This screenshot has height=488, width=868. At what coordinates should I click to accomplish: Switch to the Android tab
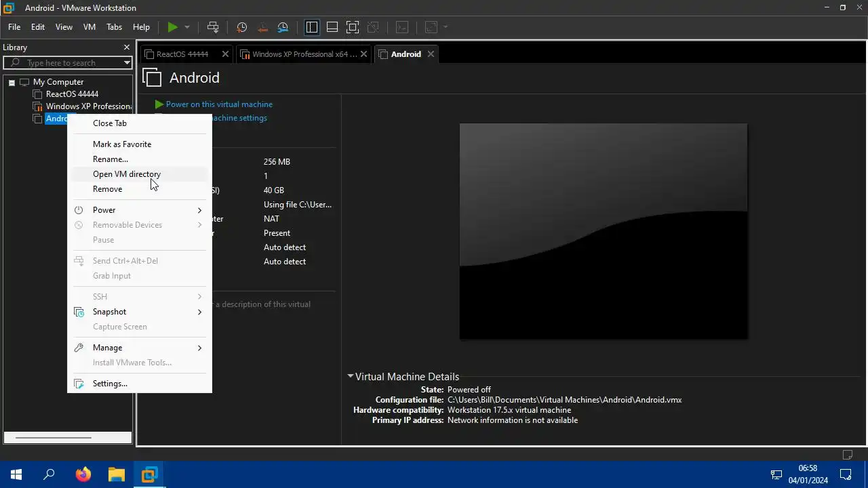click(406, 54)
